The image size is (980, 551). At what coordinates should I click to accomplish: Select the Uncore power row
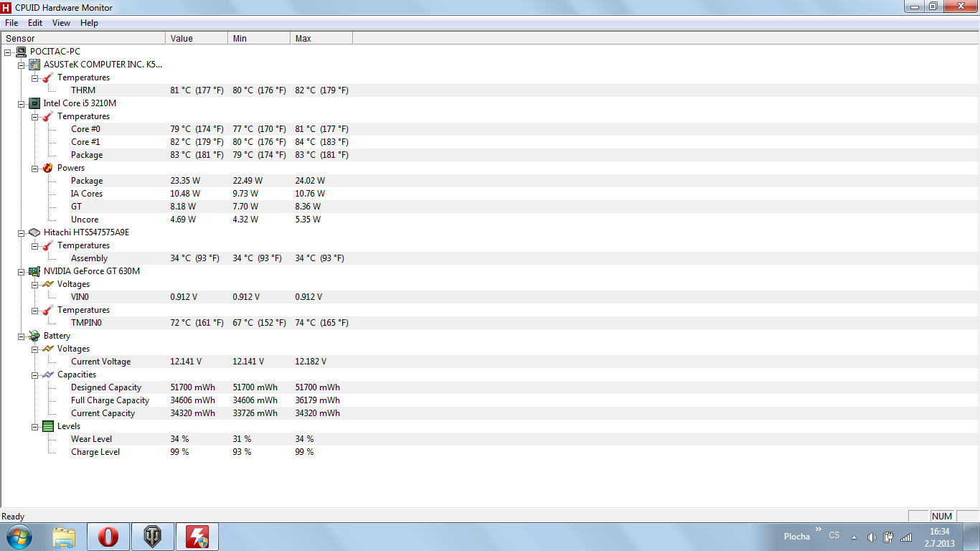pyautogui.click(x=490, y=220)
